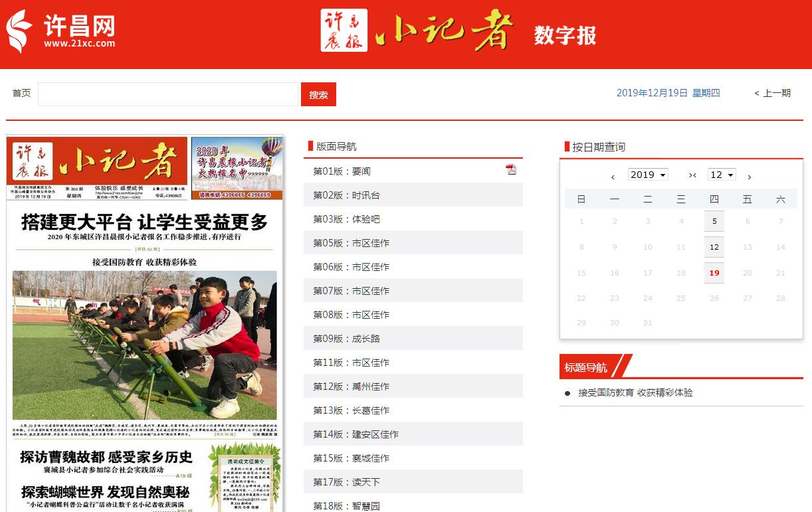
Task: Go to 首页 home link
Action: [x=21, y=93]
